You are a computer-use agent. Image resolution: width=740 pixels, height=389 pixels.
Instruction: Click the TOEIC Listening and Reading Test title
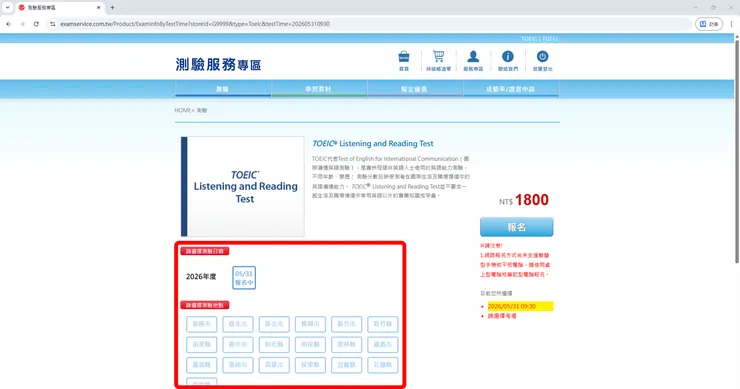373,144
